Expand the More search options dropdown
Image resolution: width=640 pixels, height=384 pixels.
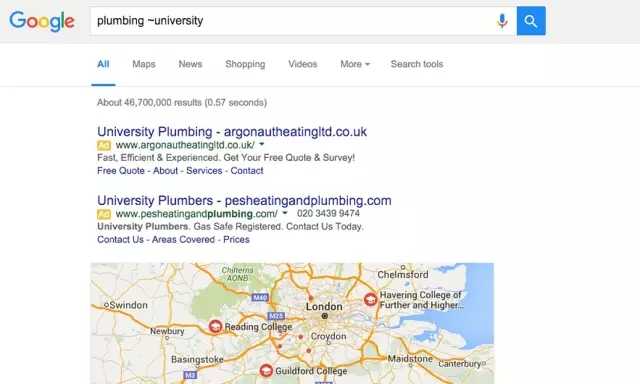coord(355,64)
